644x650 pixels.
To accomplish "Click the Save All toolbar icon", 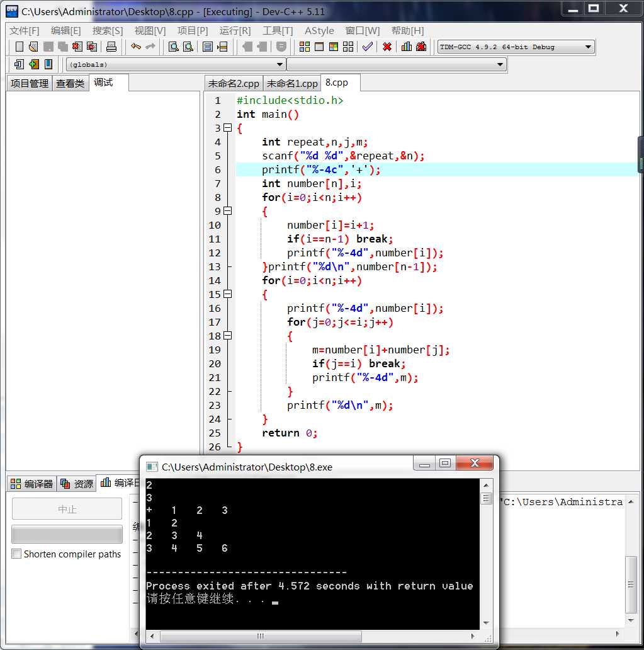I will pos(62,47).
